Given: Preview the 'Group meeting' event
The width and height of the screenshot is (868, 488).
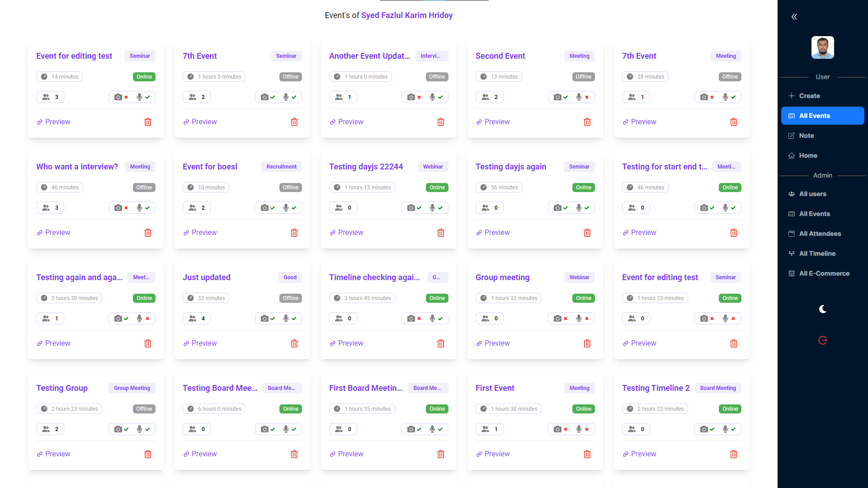Looking at the screenshot, I should (x=493, y=343).
